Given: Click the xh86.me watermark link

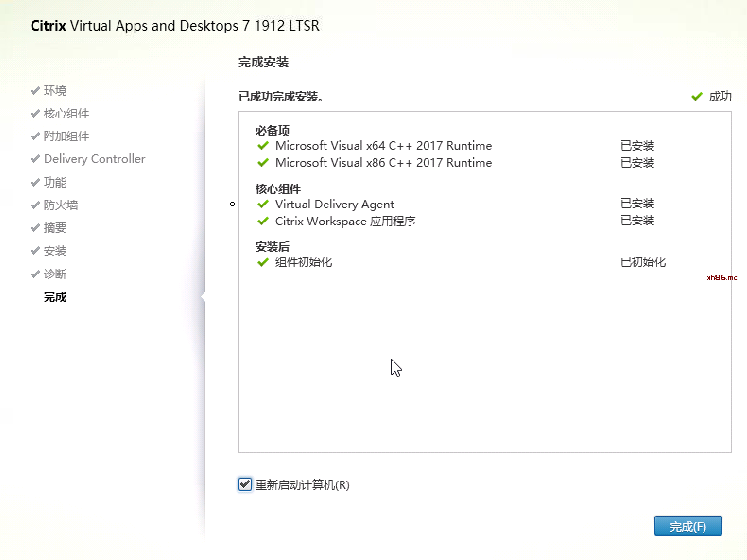Looking at the screenshot, I should point(721,278).
